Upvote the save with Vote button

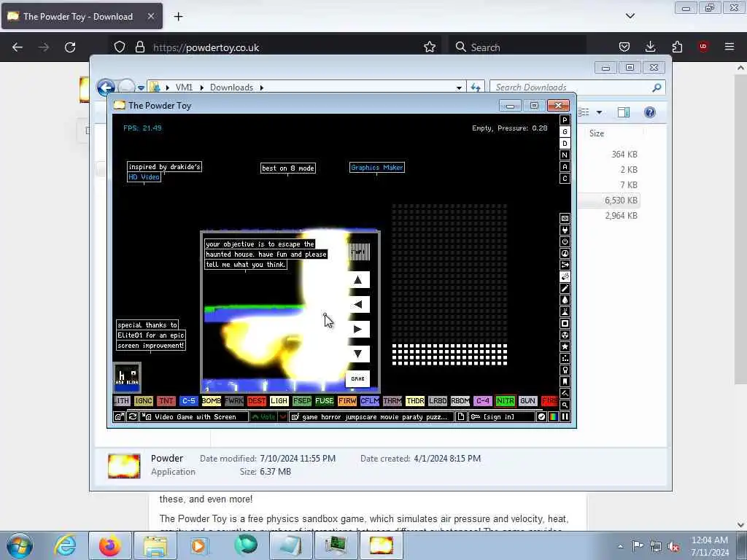[263, 416]
